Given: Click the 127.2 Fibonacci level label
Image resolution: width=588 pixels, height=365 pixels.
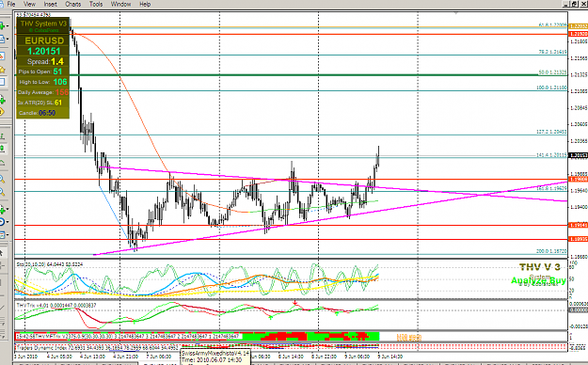Looking at the screenshot, I should [551, 132].
